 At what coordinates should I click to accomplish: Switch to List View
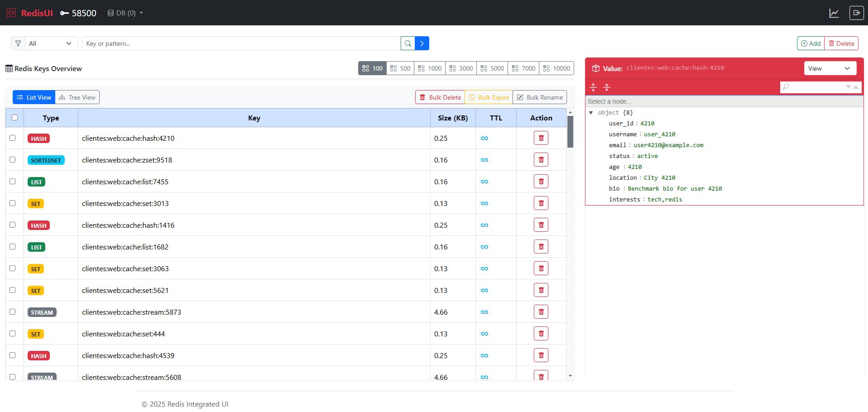34,97
